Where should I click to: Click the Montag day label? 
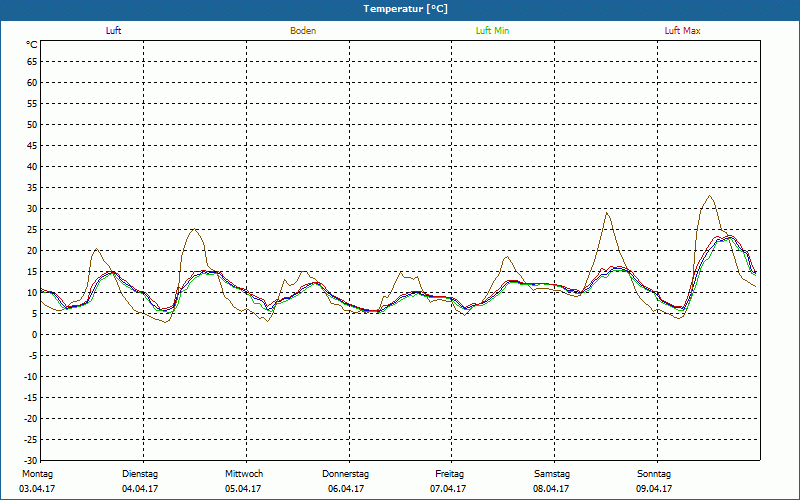coord(37,474)
